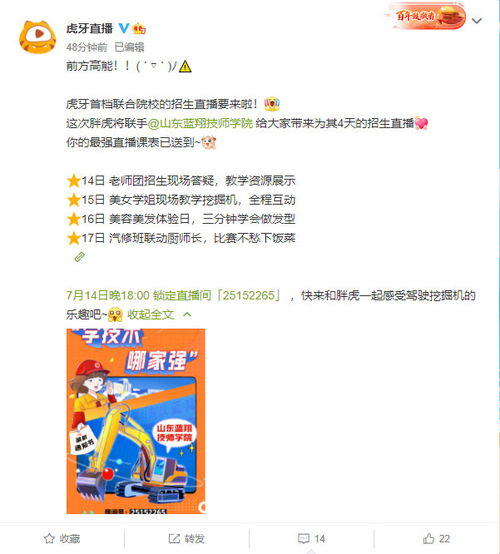The image size is (500, 554).
Task: Collapse post with 收起全文
Action: 151,314
